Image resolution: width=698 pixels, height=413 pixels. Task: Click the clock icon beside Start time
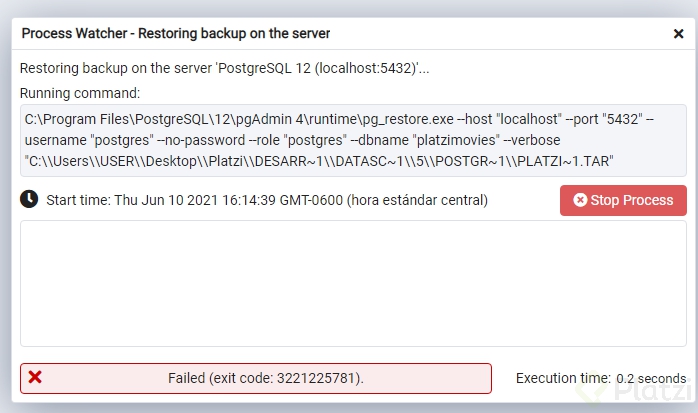[30, 199]
